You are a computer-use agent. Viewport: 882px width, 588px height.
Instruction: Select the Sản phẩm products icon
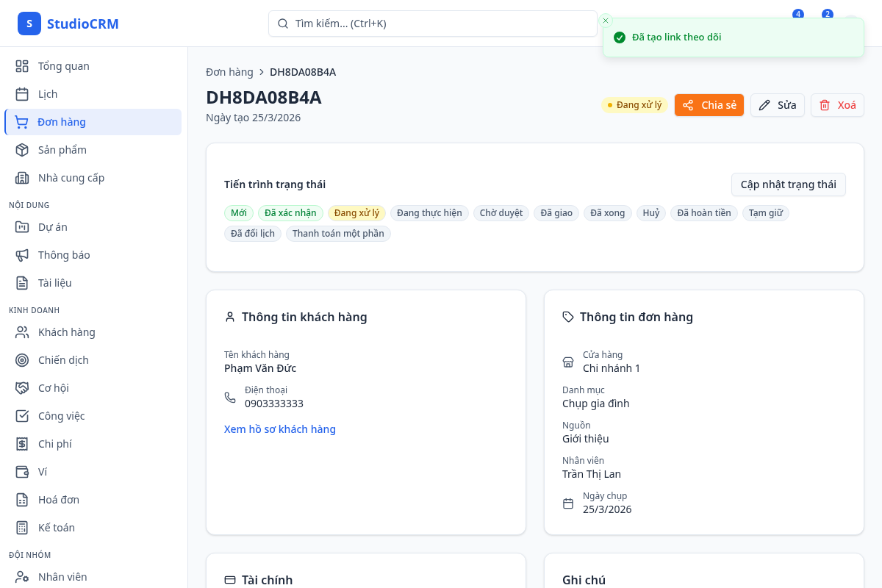[x=21, y=149]
